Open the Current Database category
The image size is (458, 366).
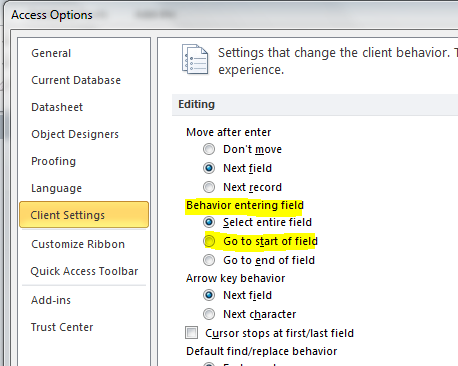click(76, 80)
